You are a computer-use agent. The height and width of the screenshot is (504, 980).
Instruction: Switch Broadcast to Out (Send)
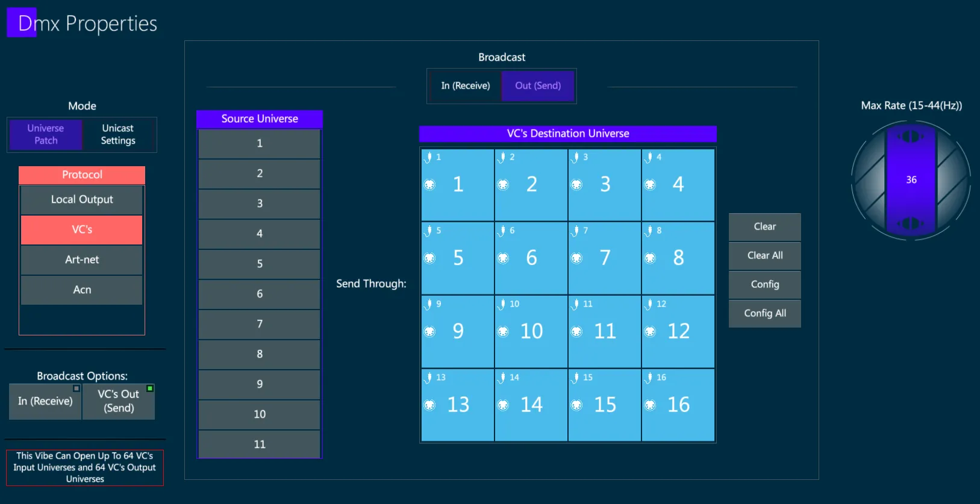(x=538, y=86)
